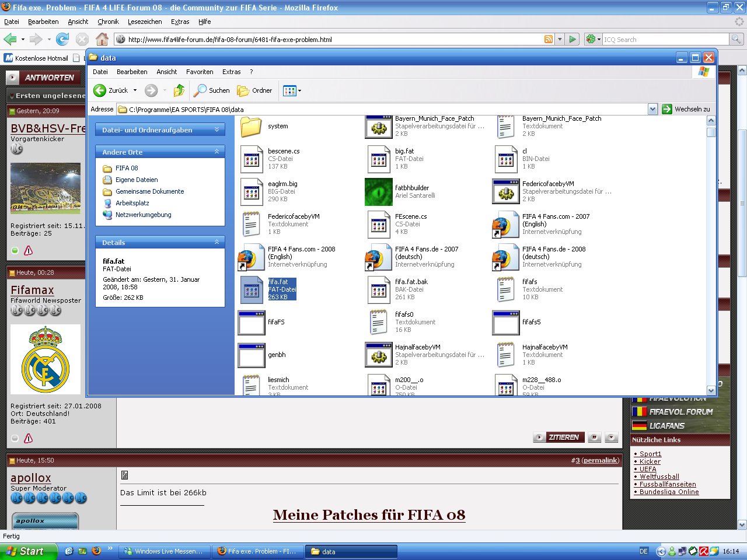Collapse the Andere Orte panel

tap(217, 152)
